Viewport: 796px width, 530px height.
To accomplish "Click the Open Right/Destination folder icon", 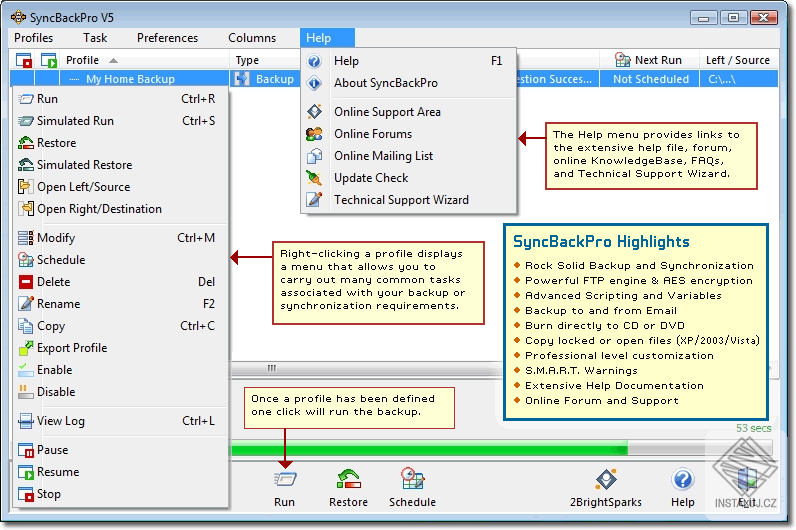I will [25, 209].
